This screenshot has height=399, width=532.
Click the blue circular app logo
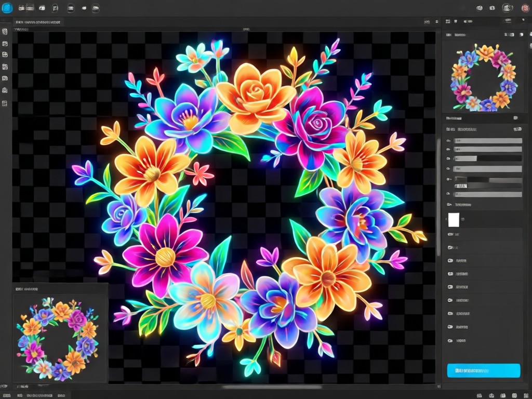click(x=7, y=8)
